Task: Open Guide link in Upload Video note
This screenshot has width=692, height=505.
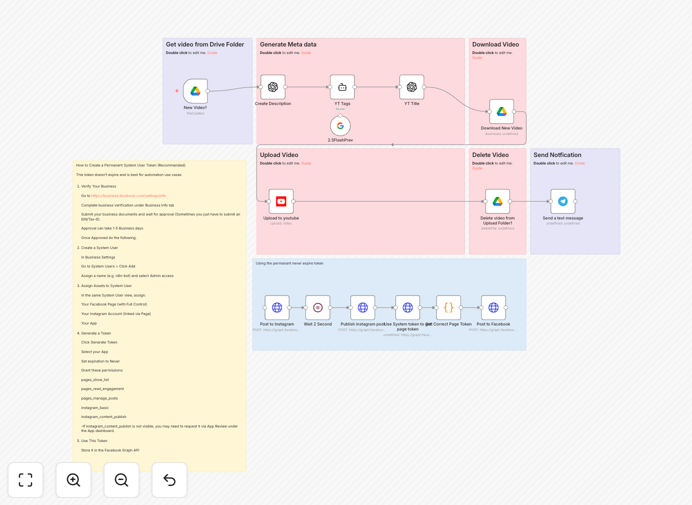Action: [x=306, y=163]
